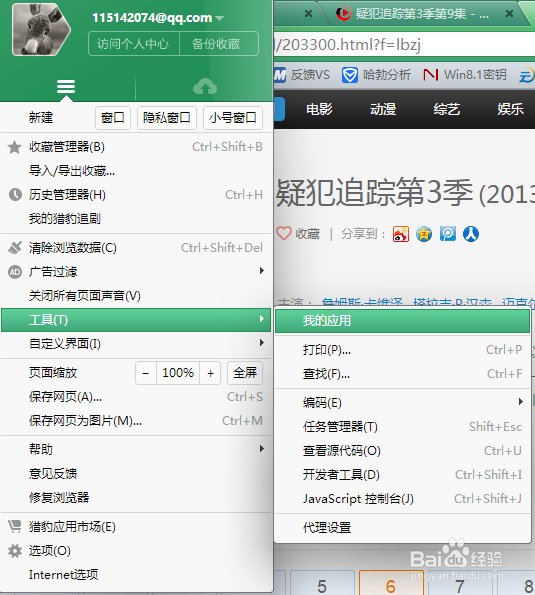Click gear icon beside 选项(O)

[x=15, y=551]
